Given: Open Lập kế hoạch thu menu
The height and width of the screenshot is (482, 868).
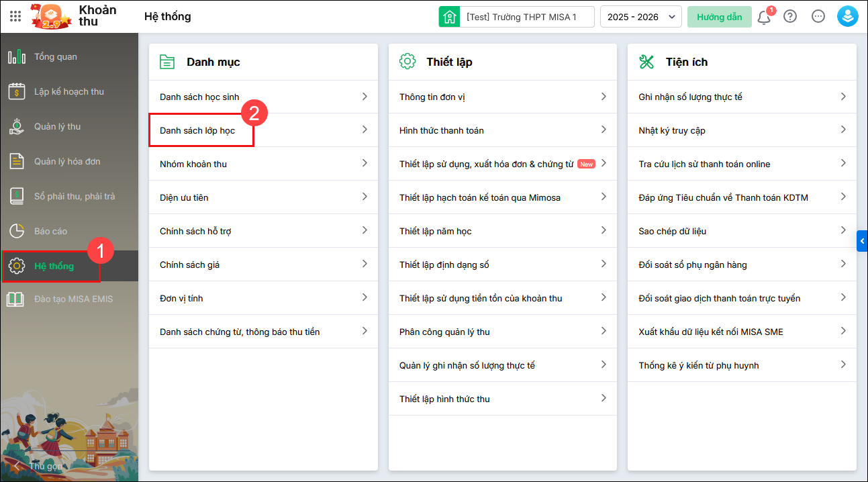Looking at the screenshot, I should [69, 92].
